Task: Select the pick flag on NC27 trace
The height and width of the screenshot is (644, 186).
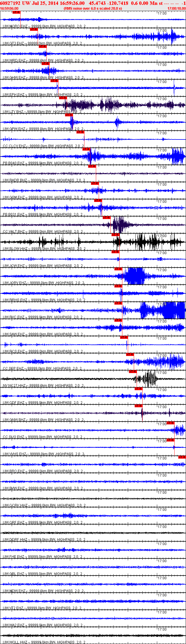Action: pos(133,372)
